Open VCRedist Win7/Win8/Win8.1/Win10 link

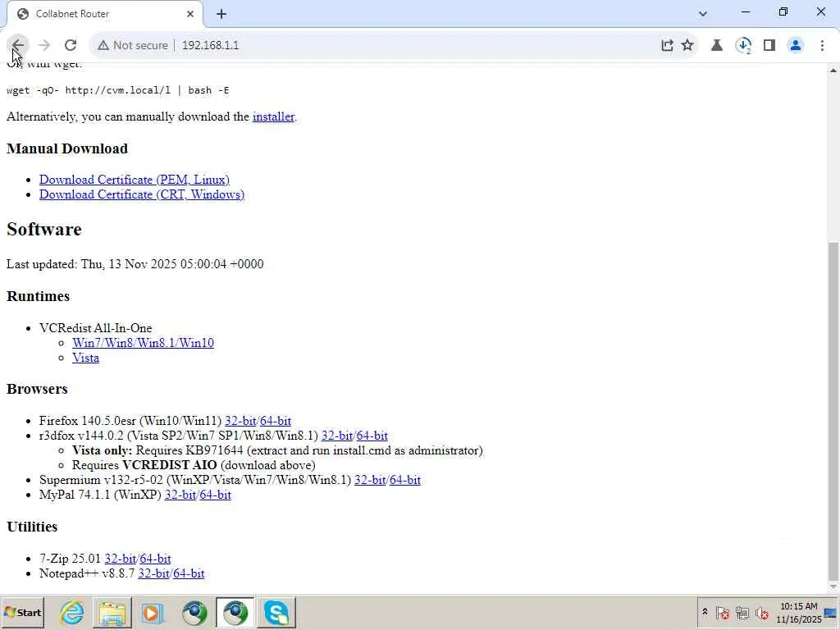[x=143, y=343]
